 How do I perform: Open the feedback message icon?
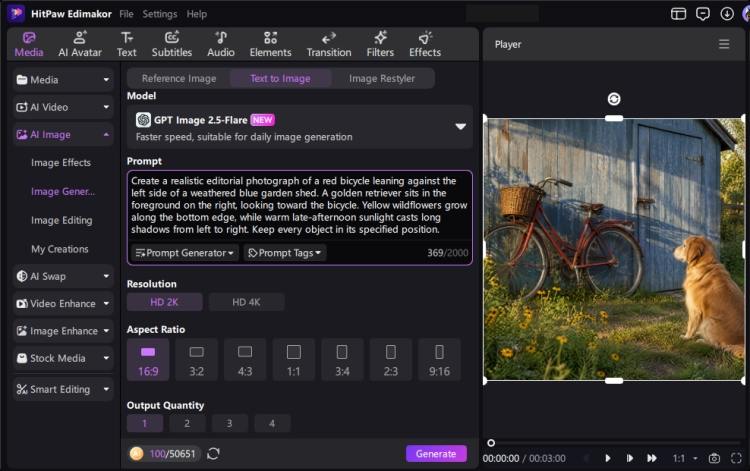703,14
